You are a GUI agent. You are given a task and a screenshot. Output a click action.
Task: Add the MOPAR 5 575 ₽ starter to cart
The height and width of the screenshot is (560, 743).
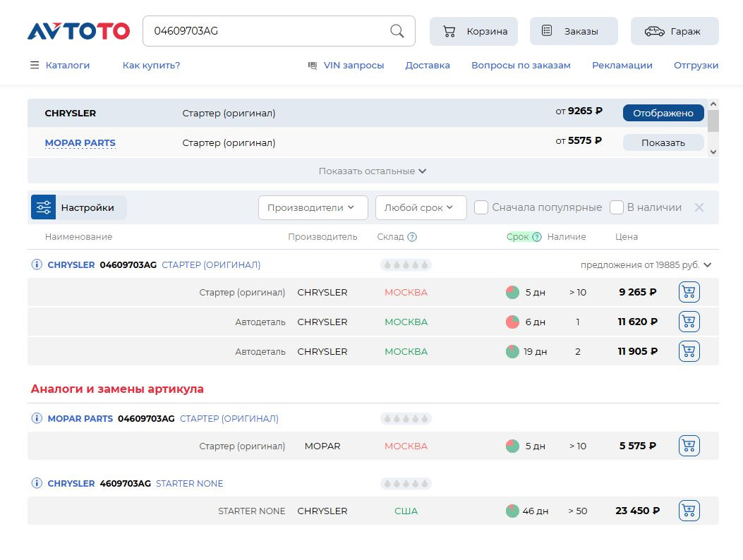689,446
